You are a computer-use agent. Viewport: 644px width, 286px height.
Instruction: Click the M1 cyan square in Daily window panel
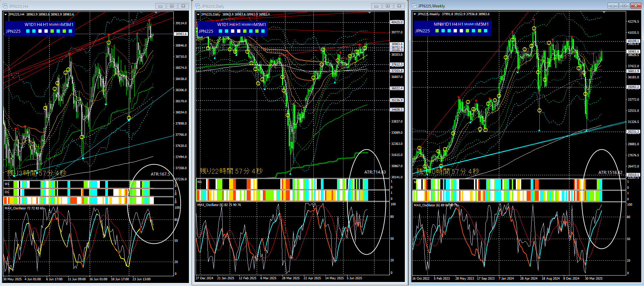tap(263, 31)
